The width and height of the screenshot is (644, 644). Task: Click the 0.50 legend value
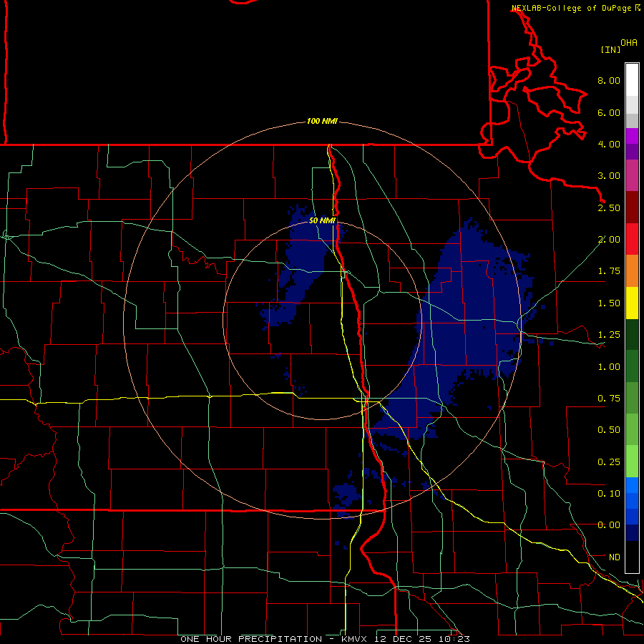tap(609, 430)
